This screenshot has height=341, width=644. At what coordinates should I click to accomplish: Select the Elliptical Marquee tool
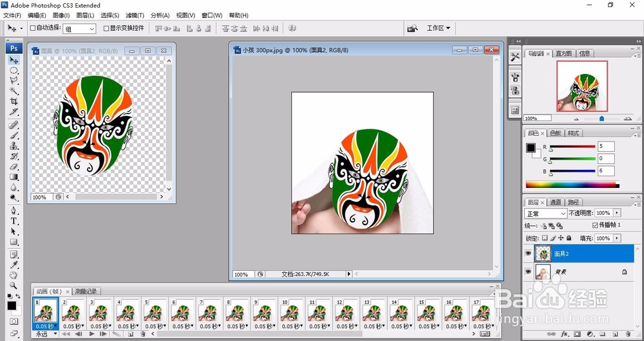14,71
